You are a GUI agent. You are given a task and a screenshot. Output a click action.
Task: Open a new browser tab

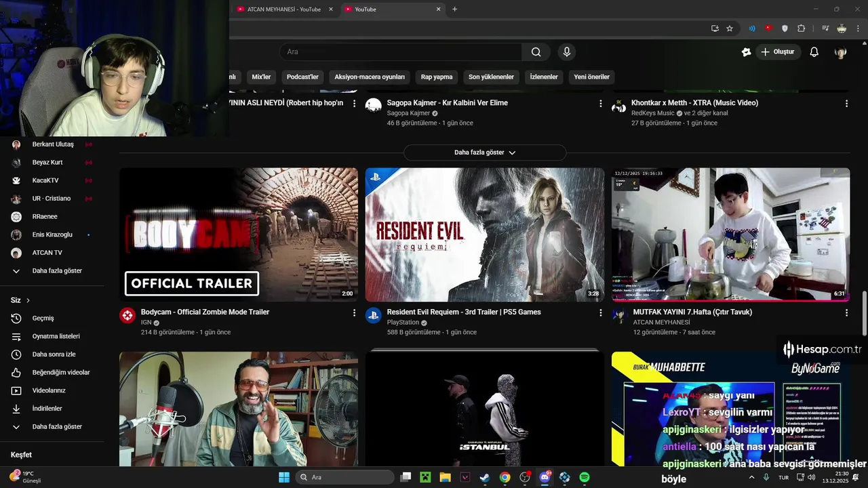tap(454, 9)
